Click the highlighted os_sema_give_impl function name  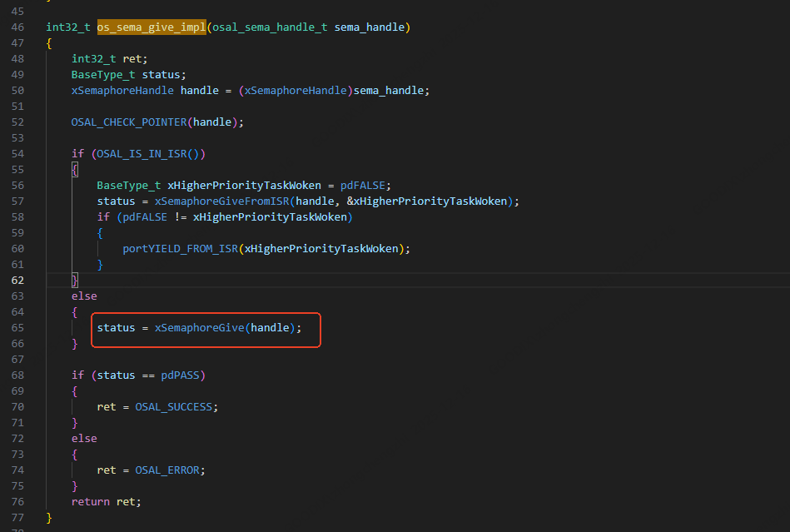pyautogui.click(x=151, y=27)
